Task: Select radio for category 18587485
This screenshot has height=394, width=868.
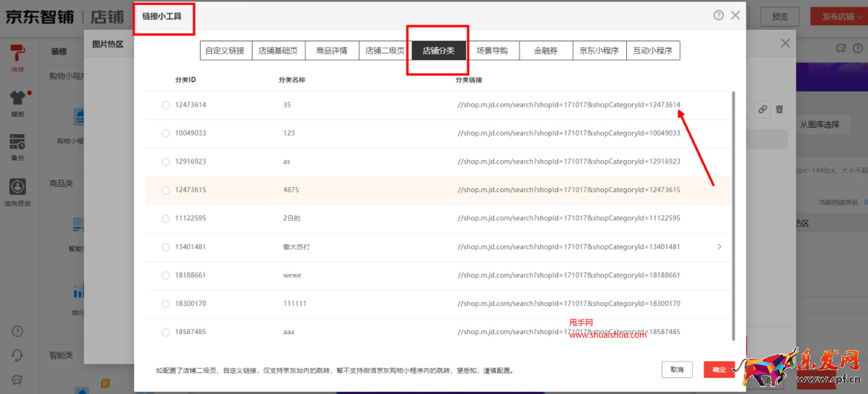Action: (165, 332)
